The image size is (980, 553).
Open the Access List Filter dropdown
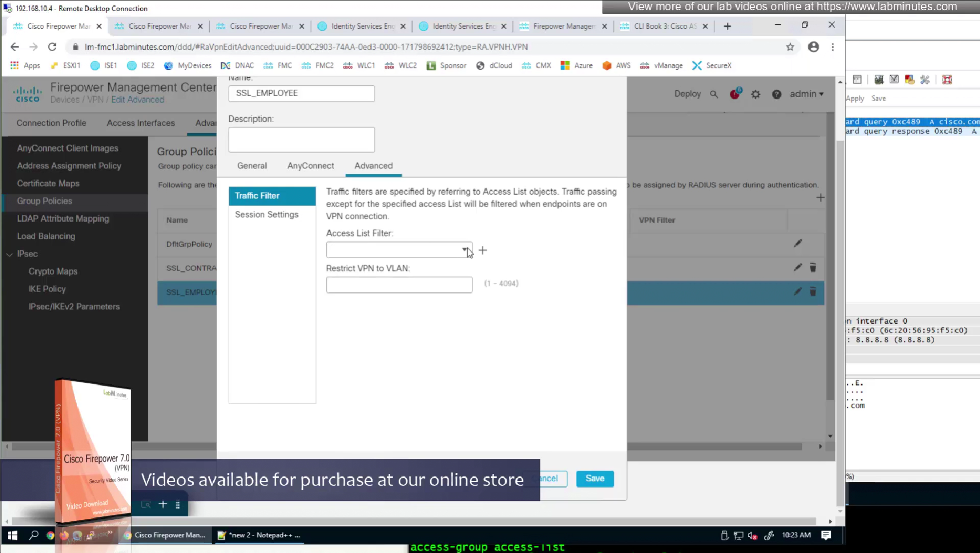click(464, 250)
